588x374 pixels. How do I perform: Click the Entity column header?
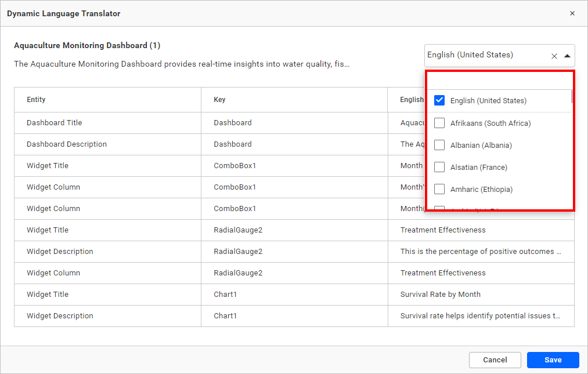point(36,100)
